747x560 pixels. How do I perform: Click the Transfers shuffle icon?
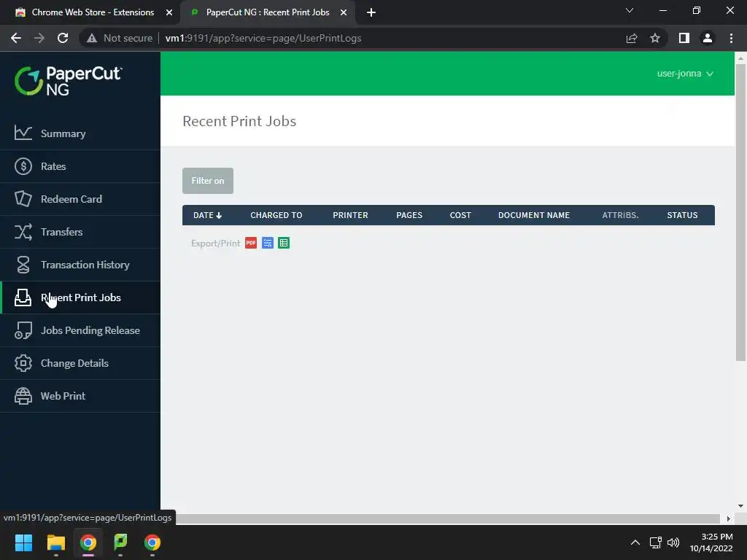[x=23, y=231]
